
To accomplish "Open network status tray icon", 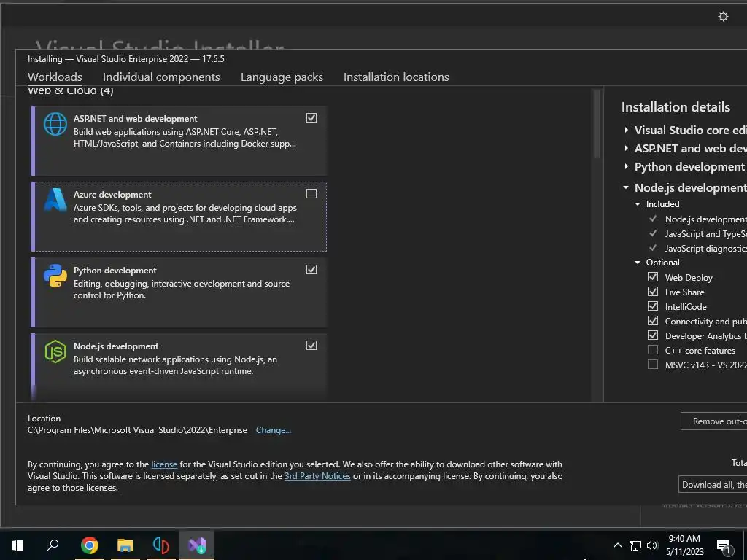I will coord(635,545).
